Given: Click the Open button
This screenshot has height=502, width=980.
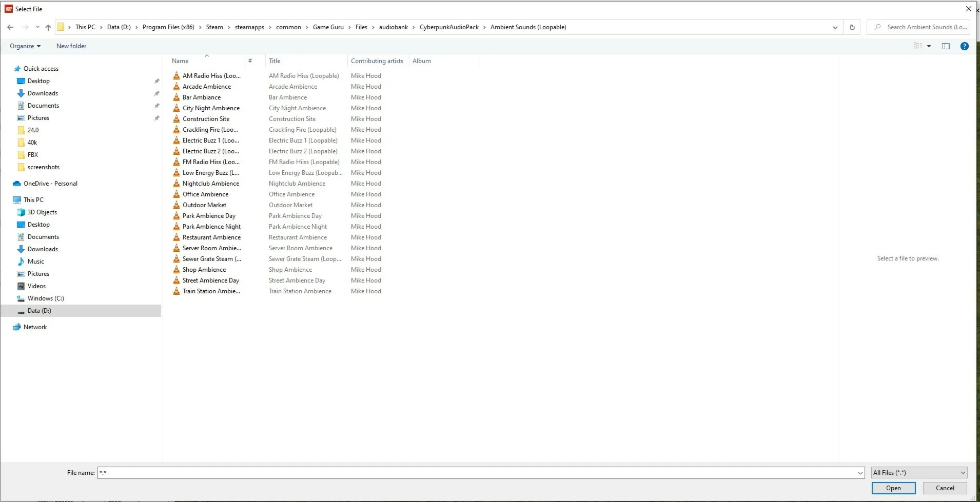Looking at the screenshot, I should (x=893, y=488).
